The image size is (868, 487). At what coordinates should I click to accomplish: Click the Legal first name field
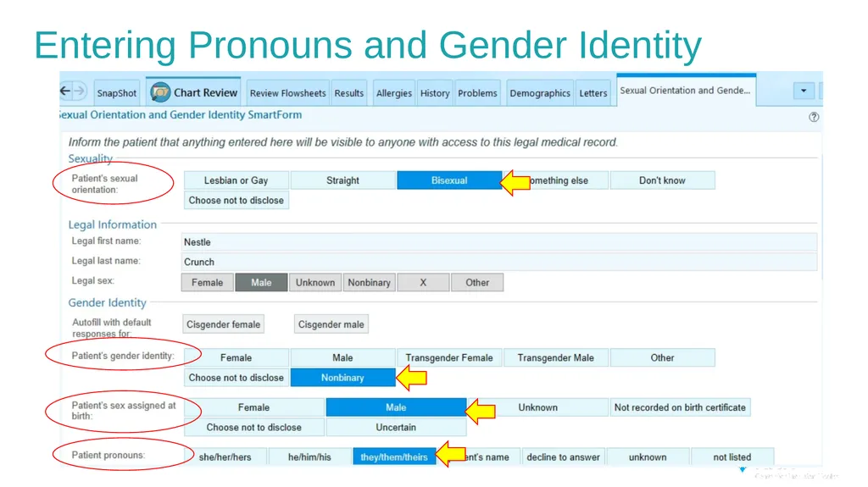click(498, 242)
